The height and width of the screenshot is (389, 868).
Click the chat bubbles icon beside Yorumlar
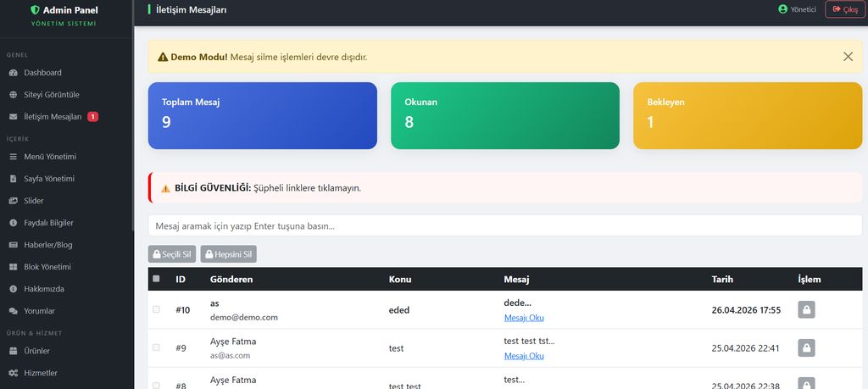point(14,311)
